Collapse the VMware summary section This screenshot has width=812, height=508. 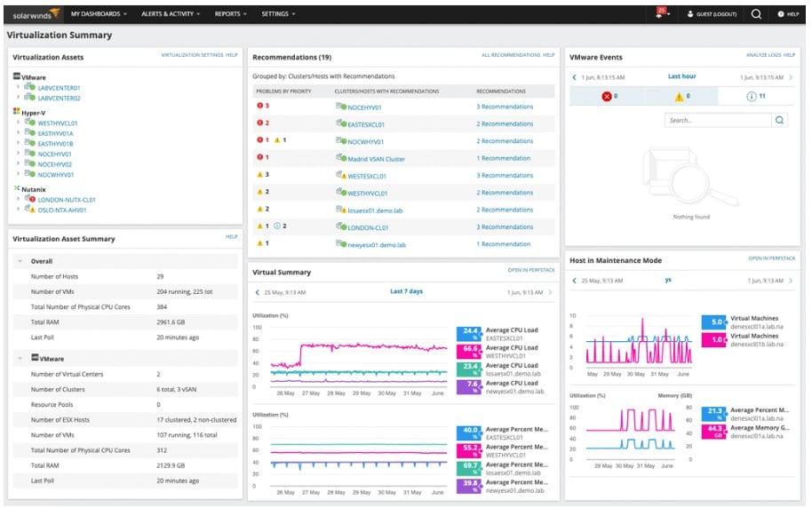coord(20,358)
